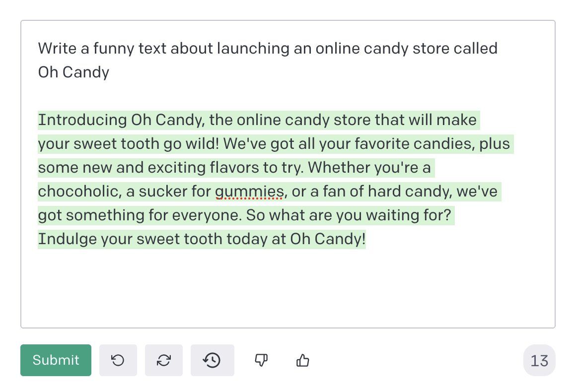
Task: Place cursor after the final "Oh Candy!"
Action: [x=366, y=239]
